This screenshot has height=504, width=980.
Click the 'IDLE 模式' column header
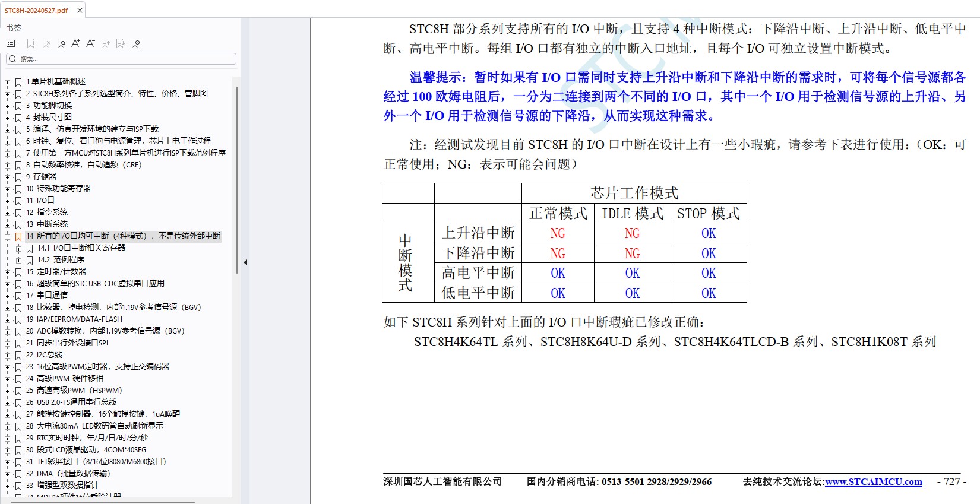point(633,213)
